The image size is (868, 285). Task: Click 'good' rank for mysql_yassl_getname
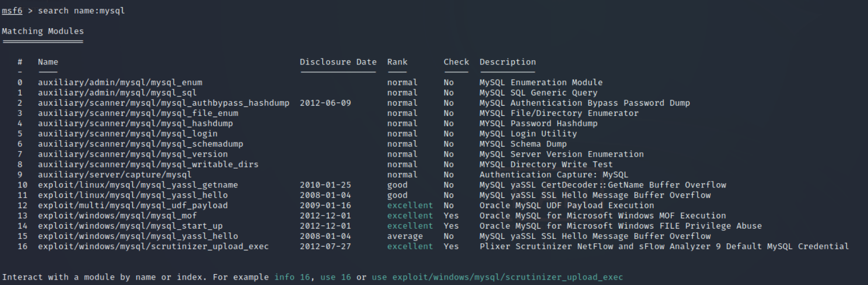click(x=397, y=186)
